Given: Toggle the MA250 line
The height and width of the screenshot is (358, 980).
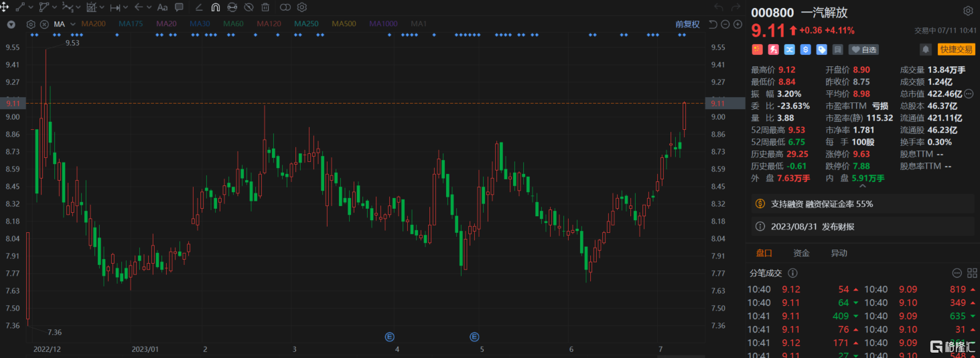Looking at the screenshot, I should click(306, 24).
